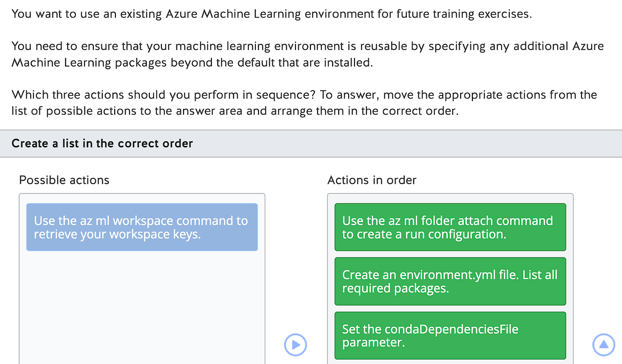Click the sentence about future training exercises
Viewport: 622px width, 364px height.
coord(271,13)
